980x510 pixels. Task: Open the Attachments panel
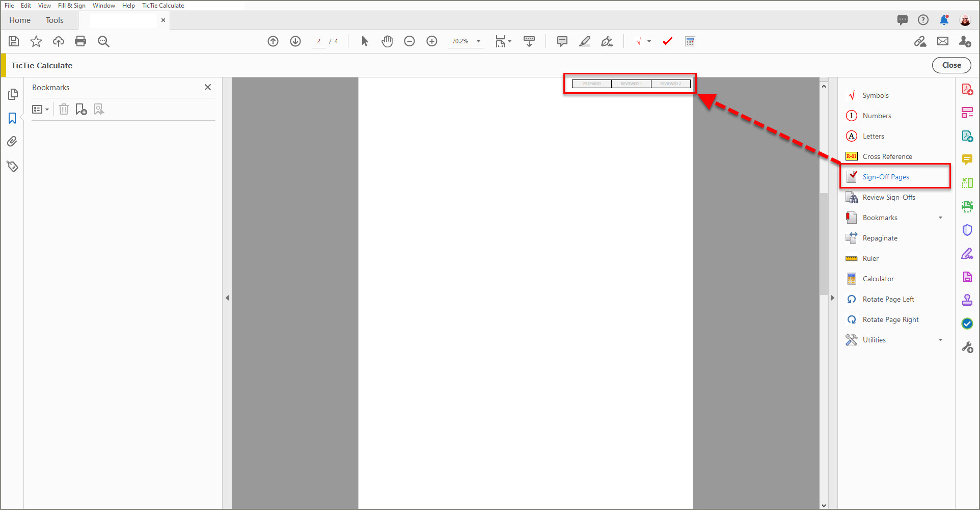tap(12, 141)
